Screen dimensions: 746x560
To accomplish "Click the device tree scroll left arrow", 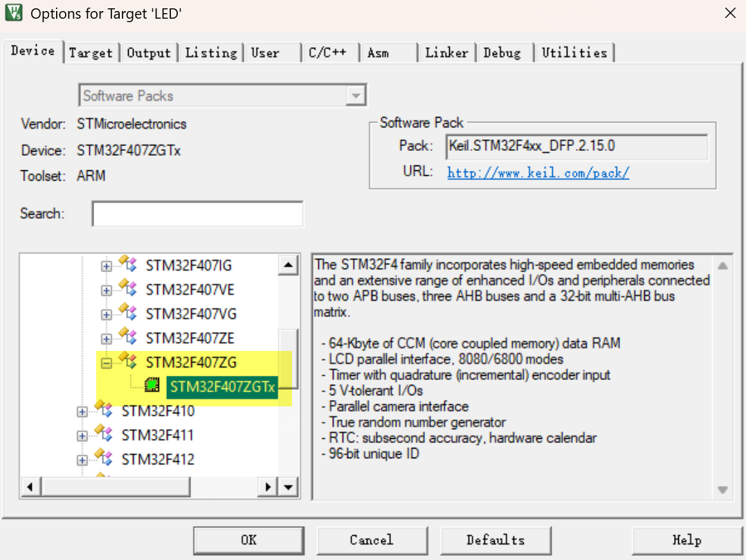I will [x=30, y=487].
